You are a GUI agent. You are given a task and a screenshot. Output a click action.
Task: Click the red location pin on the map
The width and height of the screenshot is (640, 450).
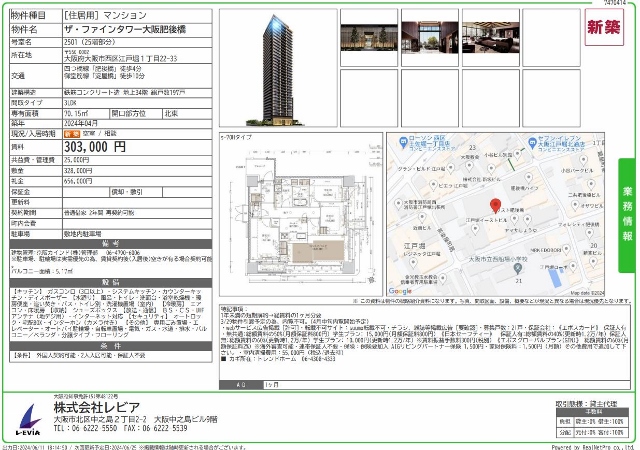click(x=495, y=206)
